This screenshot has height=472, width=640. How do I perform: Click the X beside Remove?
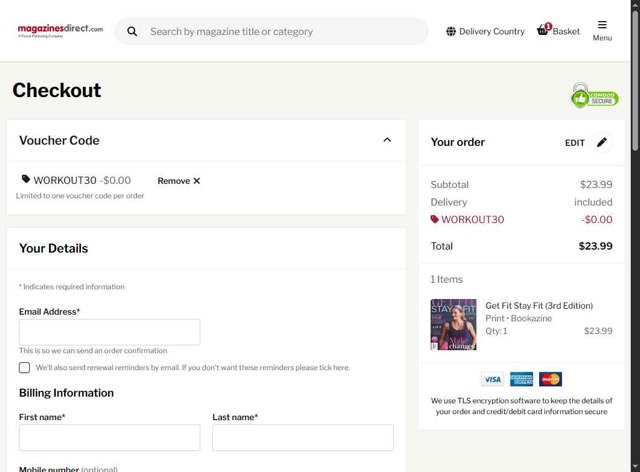[197, 181]
